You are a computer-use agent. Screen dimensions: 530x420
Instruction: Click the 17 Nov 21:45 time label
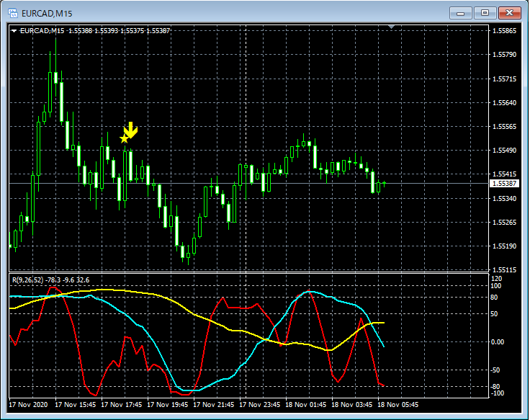213,404
